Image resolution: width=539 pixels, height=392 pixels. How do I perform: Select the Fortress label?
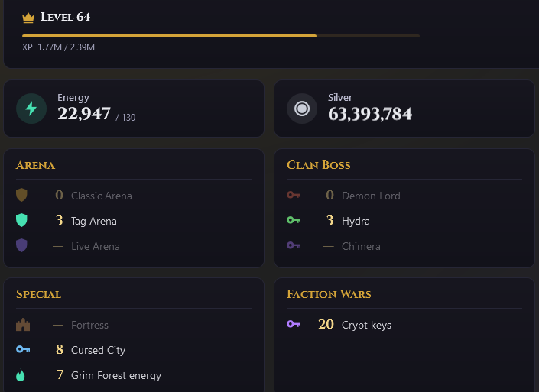(89, 325)
